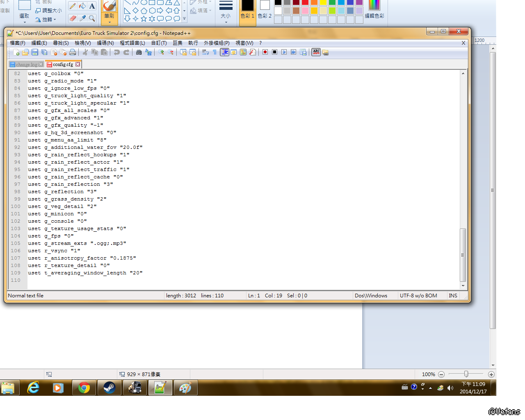Select the Eraser tool in Paint
Screen dimensions: 525x420
click(73, 18)
